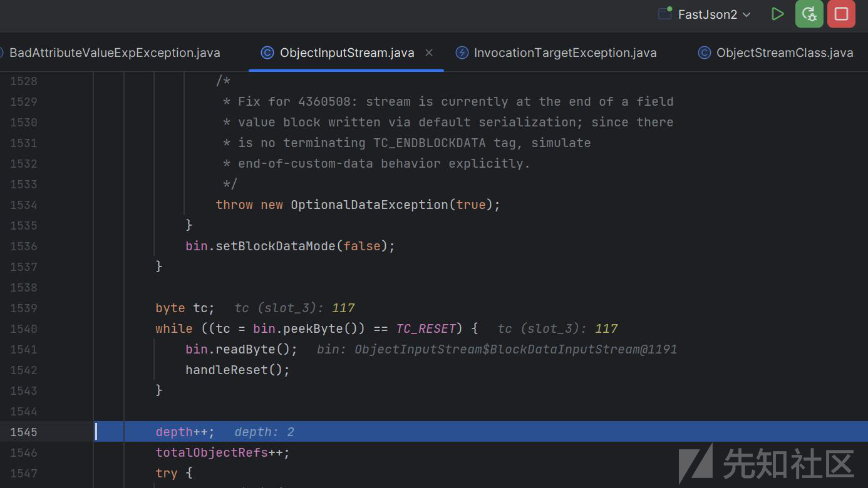Click on "bin.readByte();" call
The image size is (868, 488).
[241, 349]
